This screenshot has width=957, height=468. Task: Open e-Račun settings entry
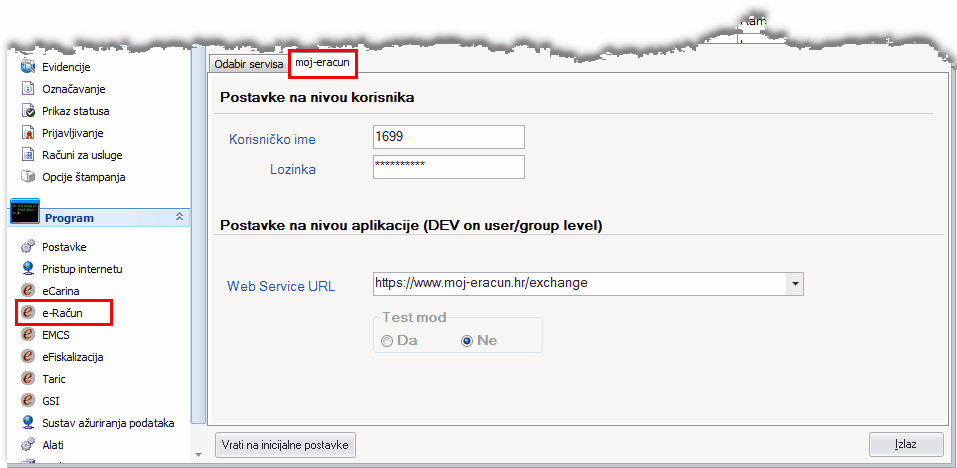click(x=62, y=313)
